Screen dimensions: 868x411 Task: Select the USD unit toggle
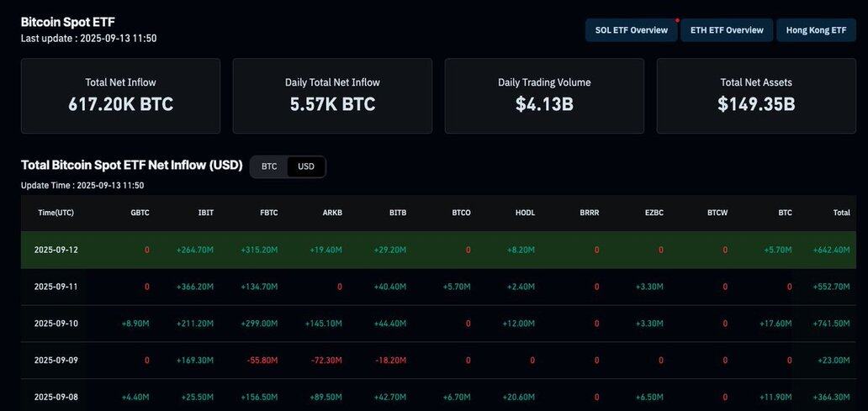pos(306,166)
